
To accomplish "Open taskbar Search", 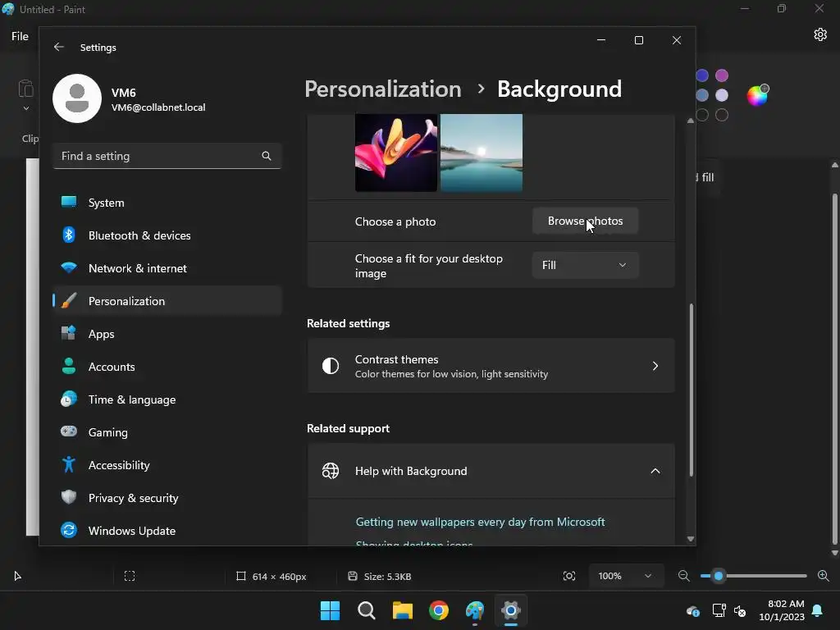I will [367, 610].
